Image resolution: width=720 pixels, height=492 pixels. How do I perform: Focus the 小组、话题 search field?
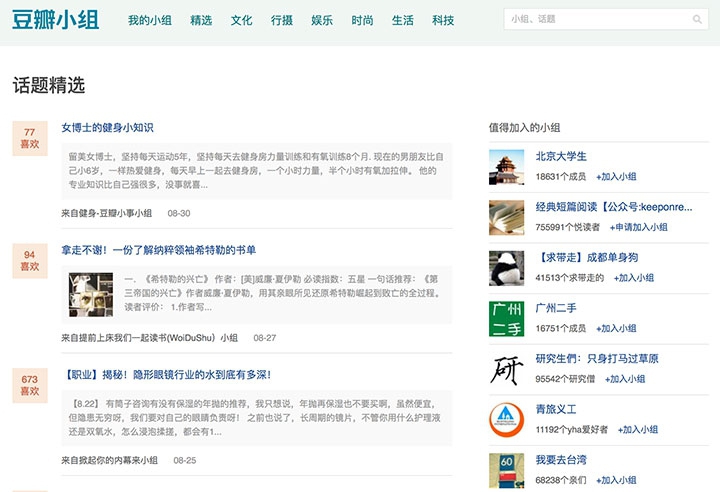[595, 19]
